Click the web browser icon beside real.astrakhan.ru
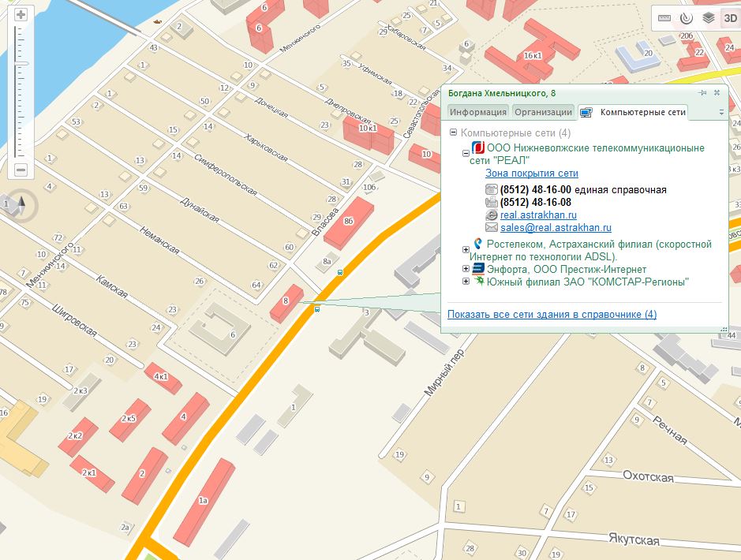 [x=492, y=215]
